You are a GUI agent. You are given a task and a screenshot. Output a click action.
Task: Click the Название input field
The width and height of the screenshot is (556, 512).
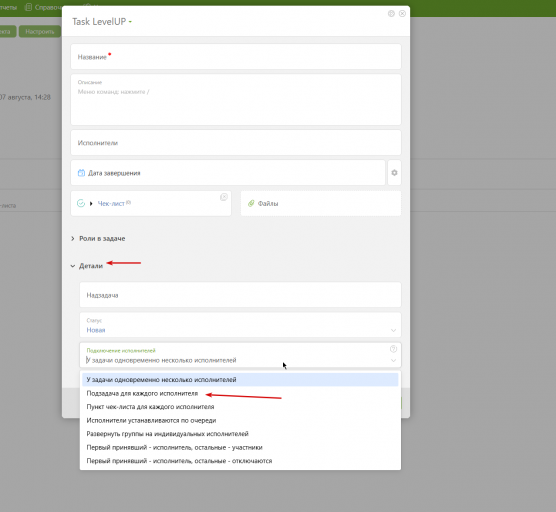[x=236, y=57]
